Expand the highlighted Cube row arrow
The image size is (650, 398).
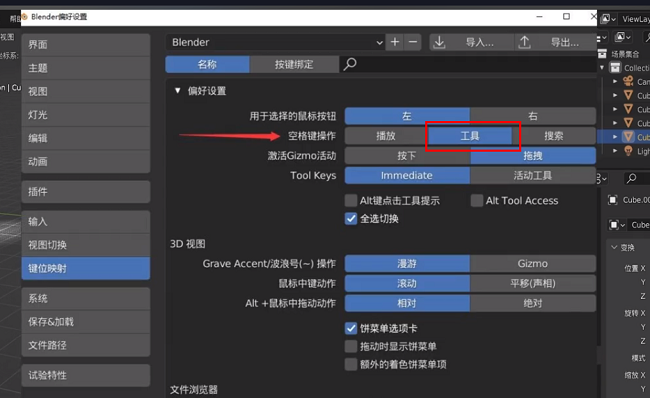(615, 137)
